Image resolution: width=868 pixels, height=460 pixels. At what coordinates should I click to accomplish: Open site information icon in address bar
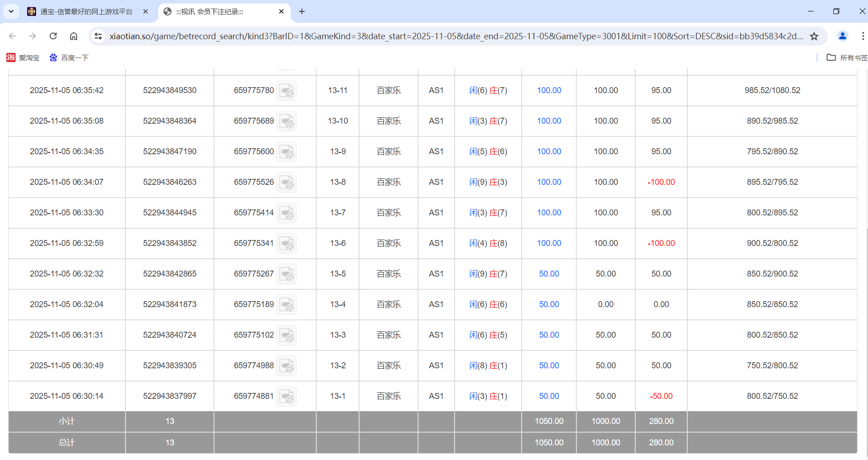point(98,36)
